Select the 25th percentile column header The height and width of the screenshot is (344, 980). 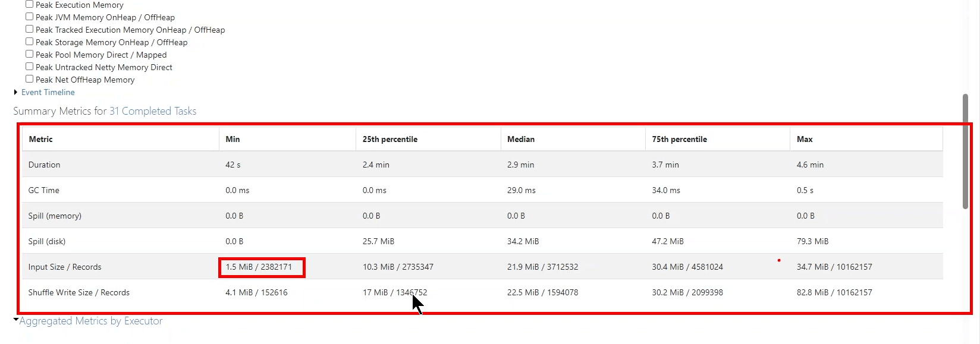[390, 139]
